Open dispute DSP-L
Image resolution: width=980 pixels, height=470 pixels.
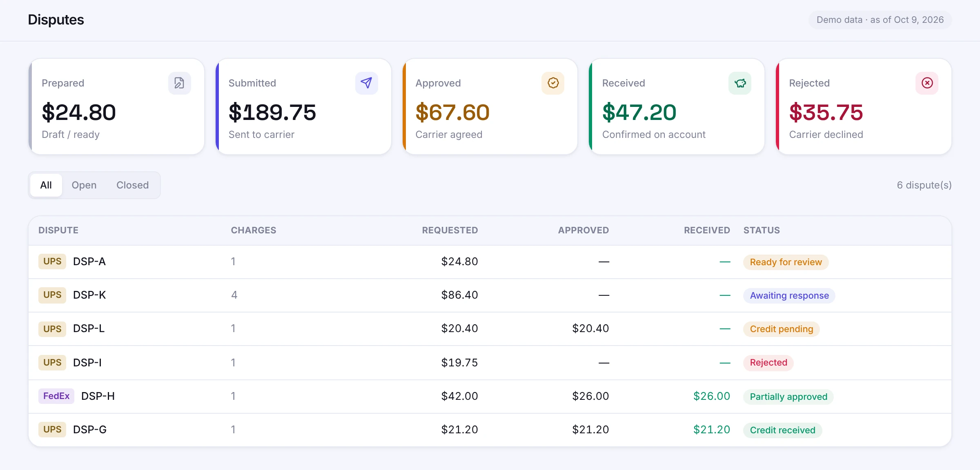(x=89, y=329)
